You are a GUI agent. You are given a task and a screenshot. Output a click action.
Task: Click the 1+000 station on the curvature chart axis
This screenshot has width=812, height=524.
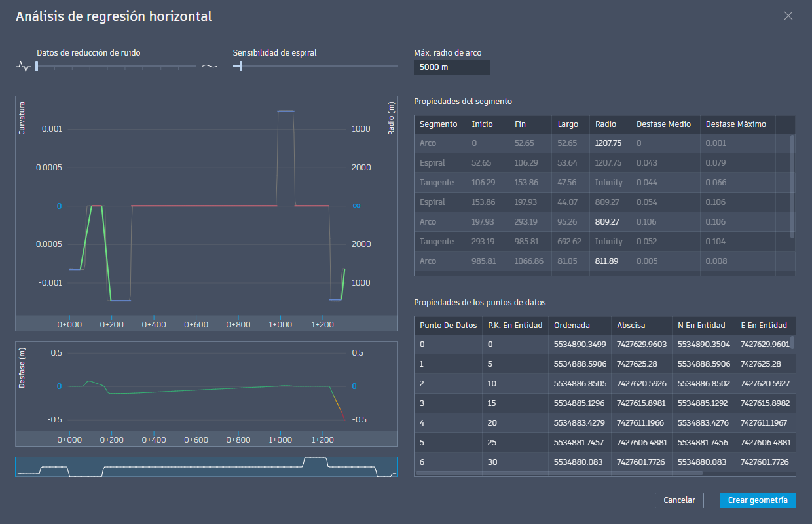(x=280, y=324)
